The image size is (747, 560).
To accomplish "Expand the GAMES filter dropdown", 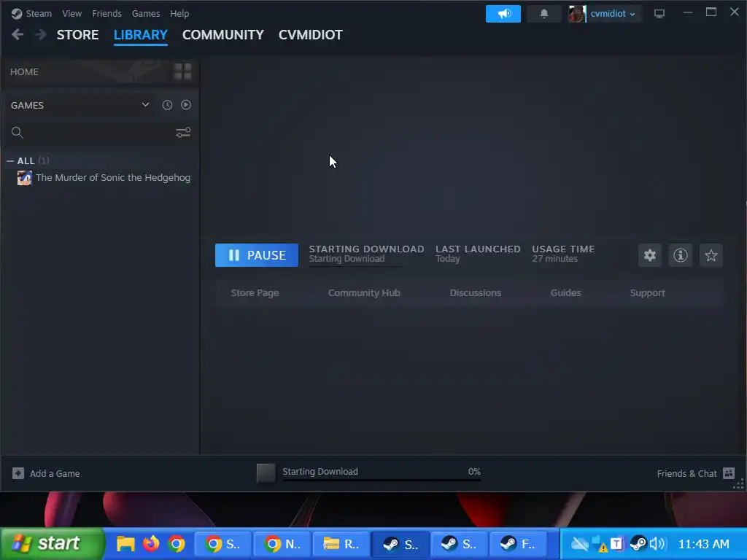I will (145, 105).
